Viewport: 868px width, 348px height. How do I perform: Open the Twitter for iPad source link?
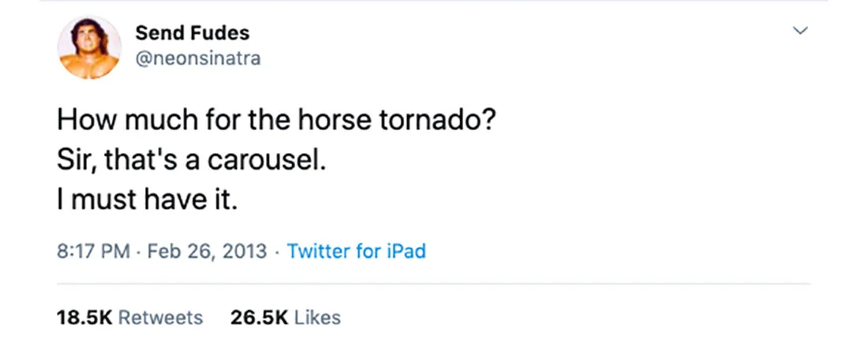pyautogui.click(x=357, y=251)
